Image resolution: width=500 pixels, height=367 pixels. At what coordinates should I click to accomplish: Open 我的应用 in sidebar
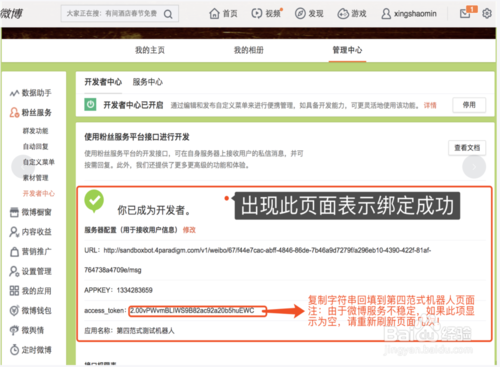coord(36,291)
